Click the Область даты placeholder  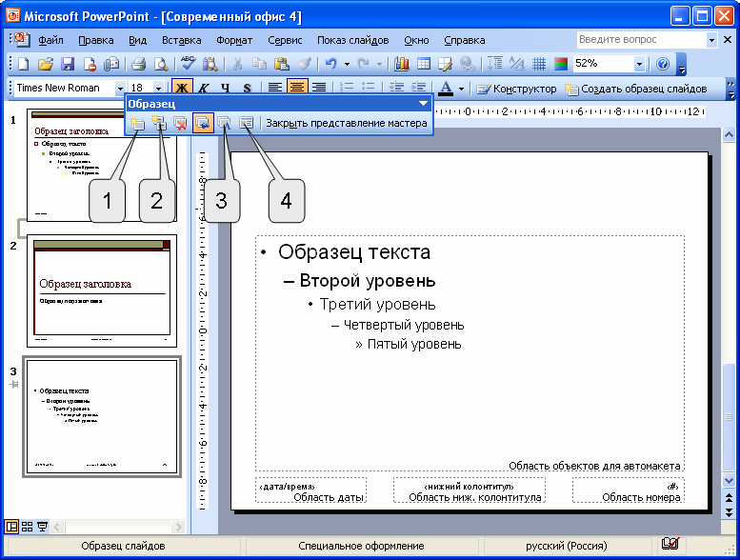311,490
